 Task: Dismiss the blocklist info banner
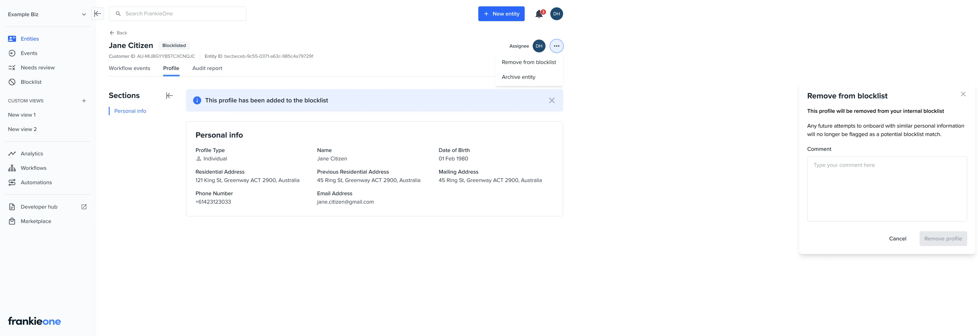click(552, 100)
